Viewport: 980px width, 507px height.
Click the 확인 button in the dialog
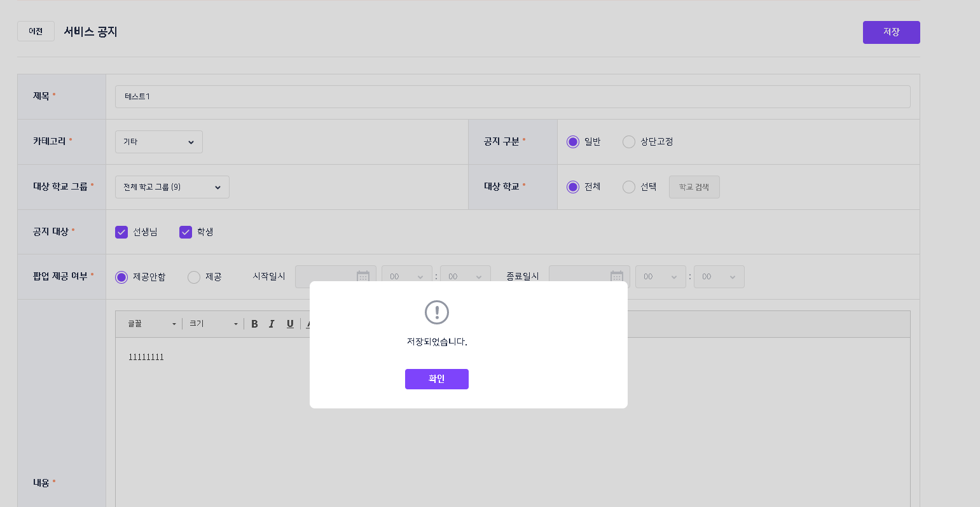point(436,379)
